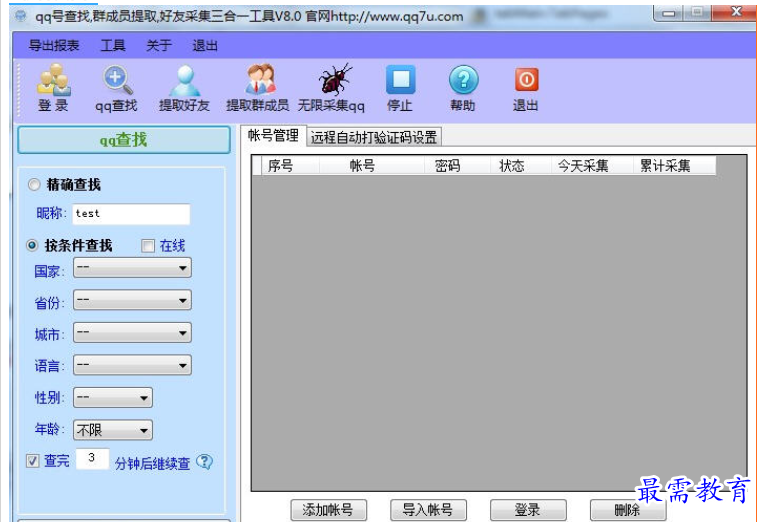The width and height of the screenshot is (759, 522).
Task: Open the qq查找 magnifier toolbar icon
Action: point(116,80)
